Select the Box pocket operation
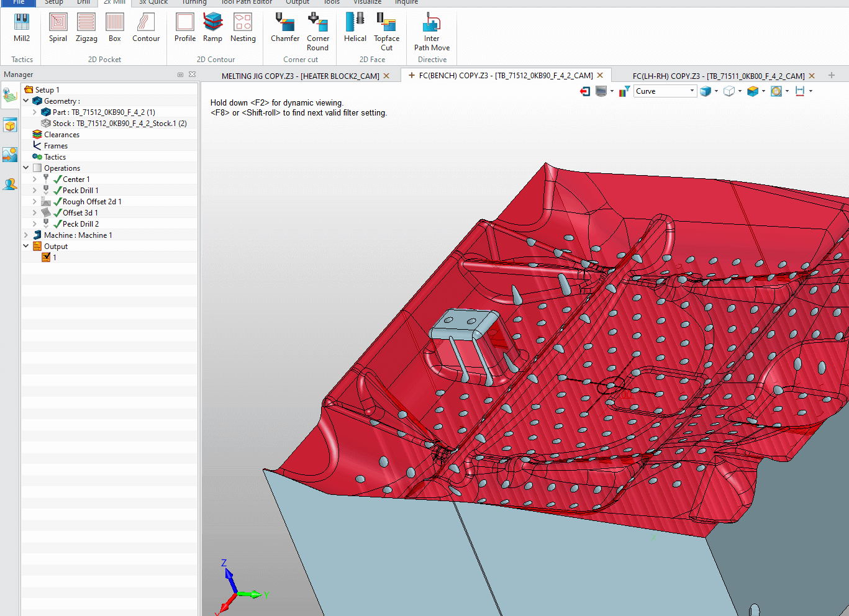The image size is (849, 616). (x=115, y=28)
